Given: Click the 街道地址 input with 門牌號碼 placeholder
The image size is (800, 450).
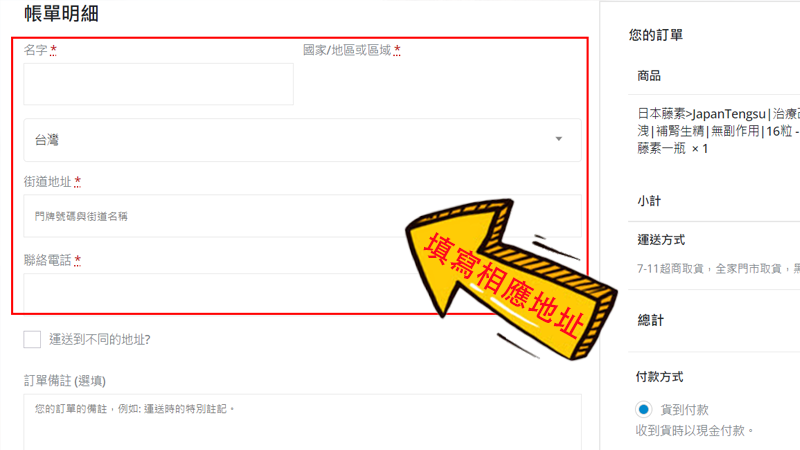Looking at the screenshot, I should point(302,216).
